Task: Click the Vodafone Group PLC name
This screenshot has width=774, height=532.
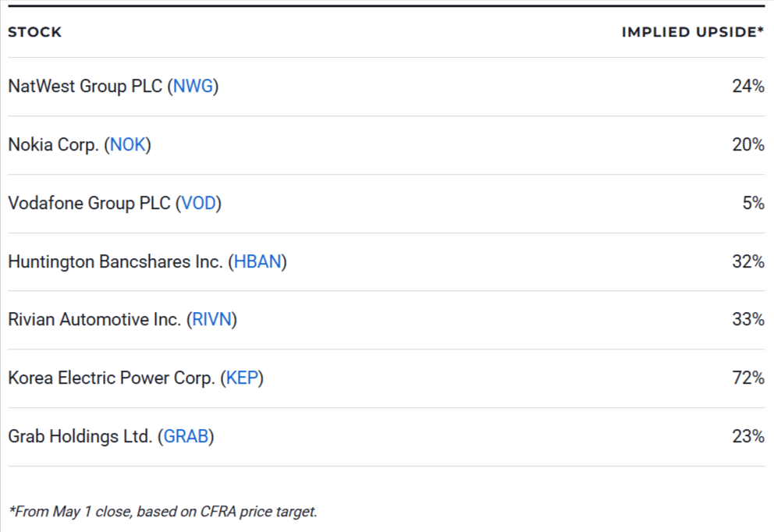Action: pos(90,203)
